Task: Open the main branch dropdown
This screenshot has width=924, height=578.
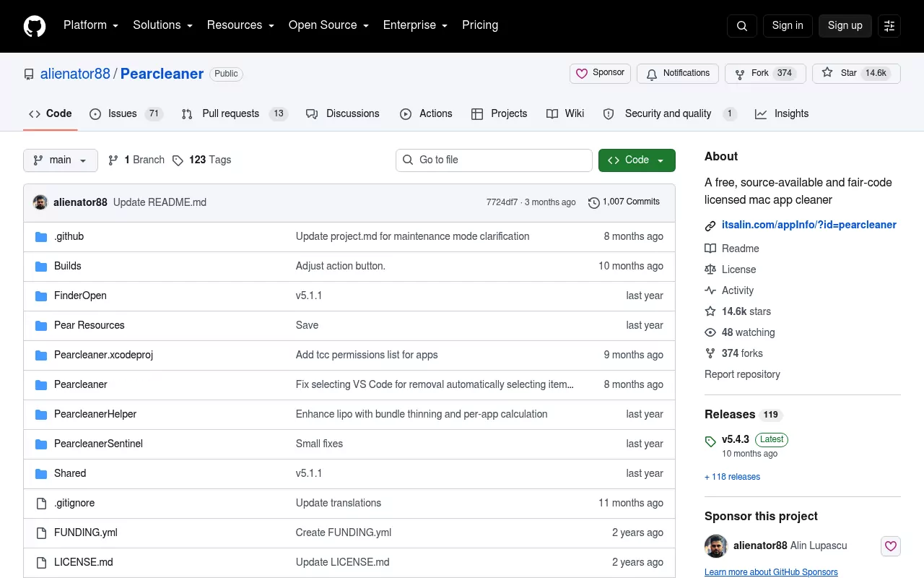Action: pyautogui.click(x=61, y=160)
